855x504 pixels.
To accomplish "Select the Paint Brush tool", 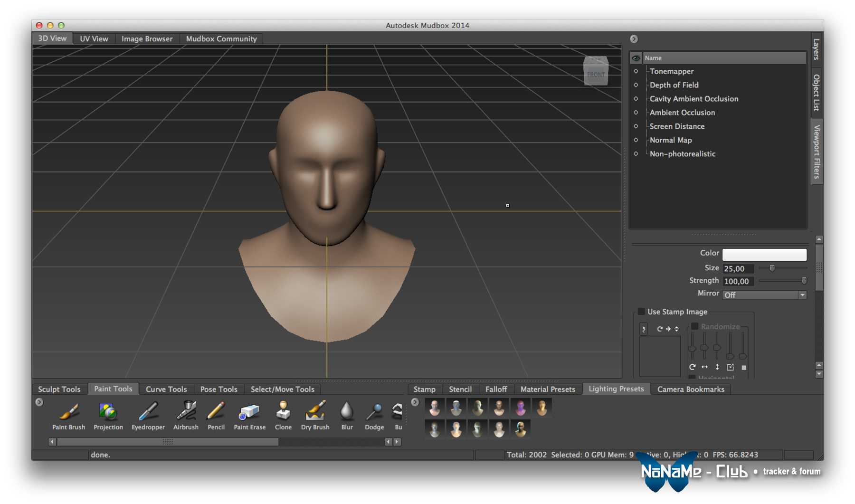I will 69,411.
